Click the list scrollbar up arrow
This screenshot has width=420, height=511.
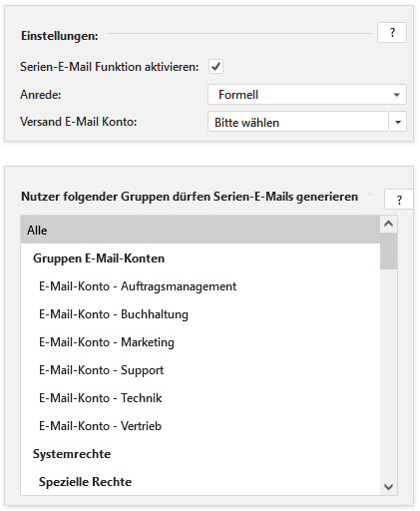tap(388, 224)
